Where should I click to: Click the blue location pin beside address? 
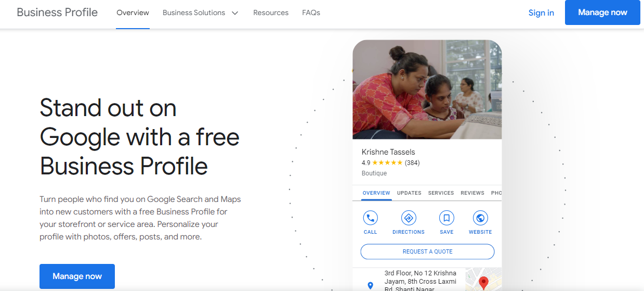[370, 285]
